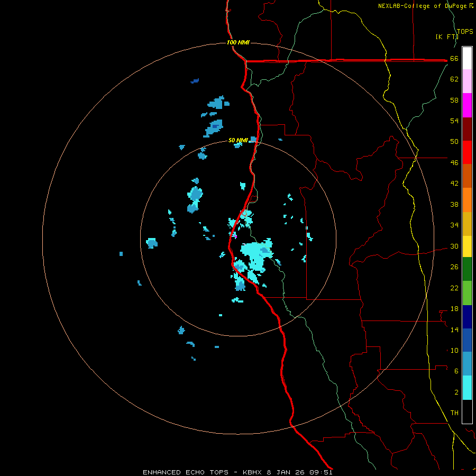
Task: Click the '[K FT]' units label
Action: 447,37
